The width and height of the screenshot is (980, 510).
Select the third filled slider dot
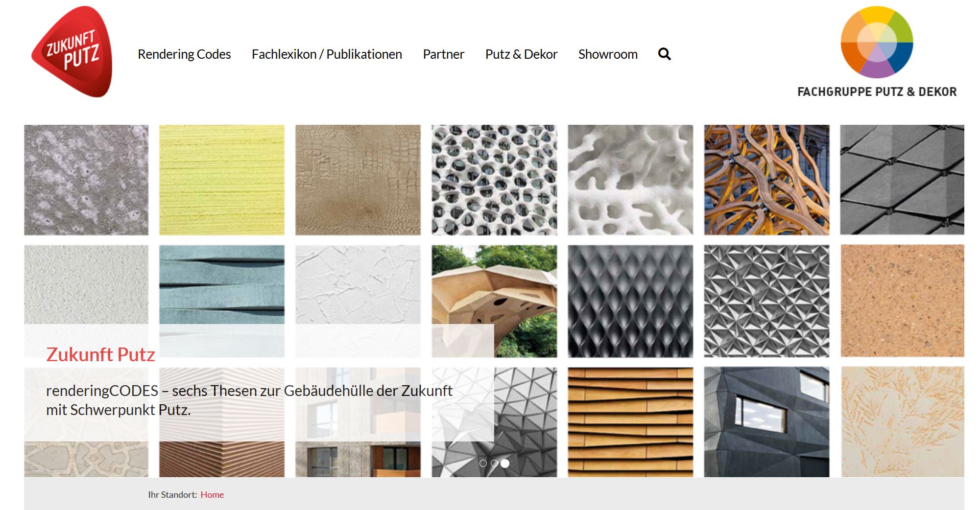coord(505,463)
